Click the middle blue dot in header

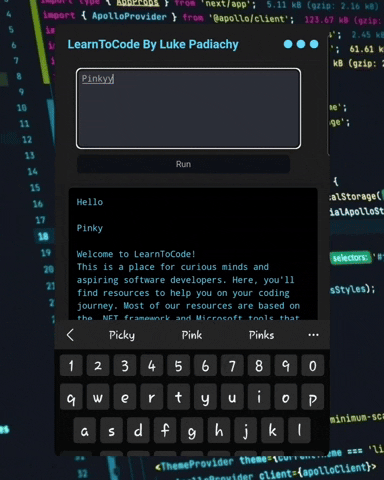(301, 44)
